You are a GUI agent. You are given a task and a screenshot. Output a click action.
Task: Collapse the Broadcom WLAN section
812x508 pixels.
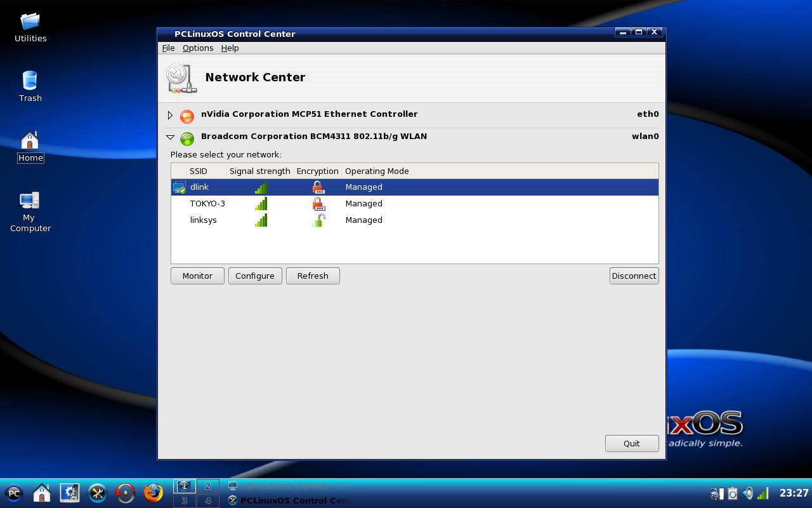170,137
